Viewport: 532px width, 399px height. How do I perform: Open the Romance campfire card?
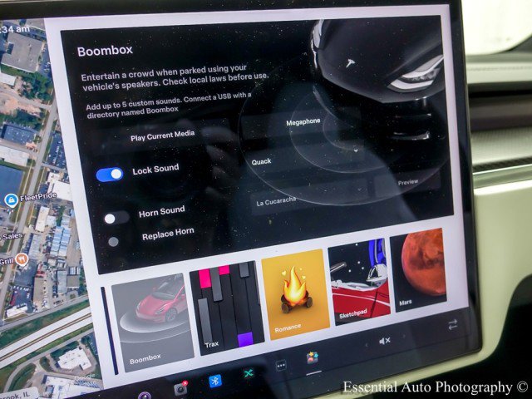click(295, 293)
